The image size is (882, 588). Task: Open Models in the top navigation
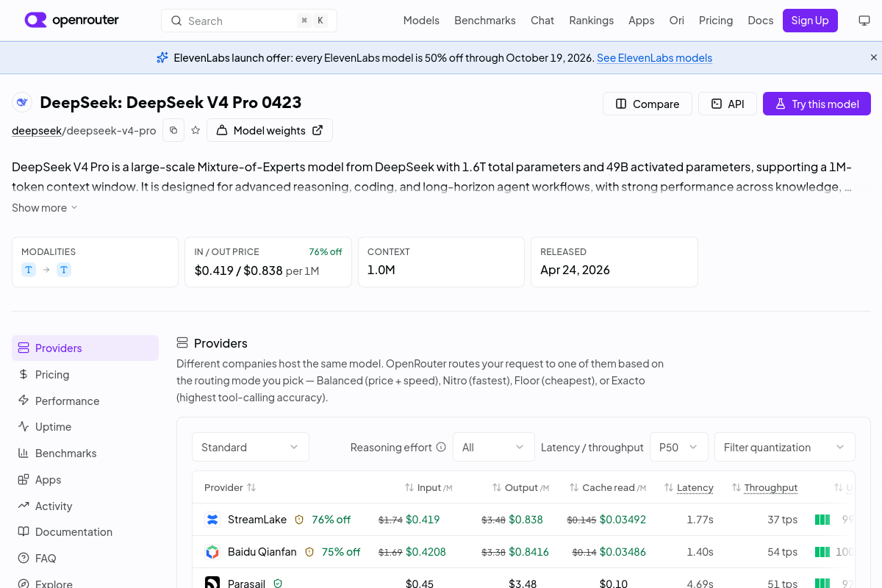point(421,21)
